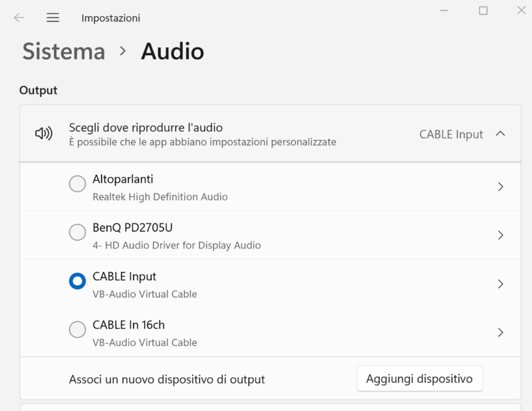Go to Sistema in the breadcrumb
This screenshot has width=532, height=411.
point(64,51)
